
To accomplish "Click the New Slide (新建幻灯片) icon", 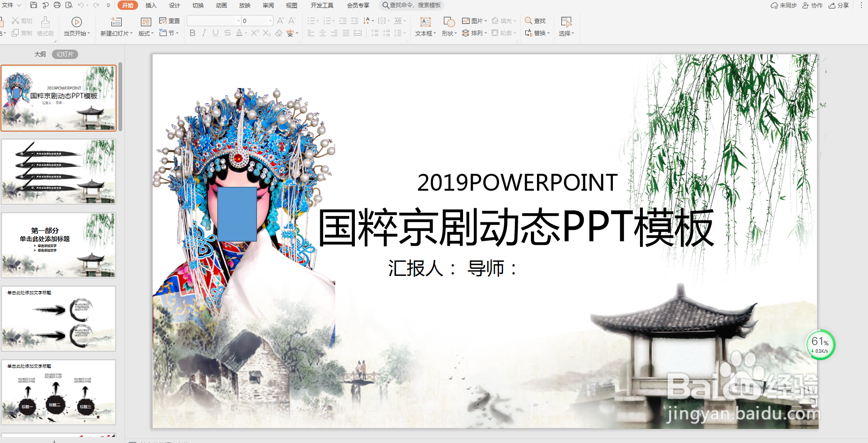I will click(x=116, y=22).
